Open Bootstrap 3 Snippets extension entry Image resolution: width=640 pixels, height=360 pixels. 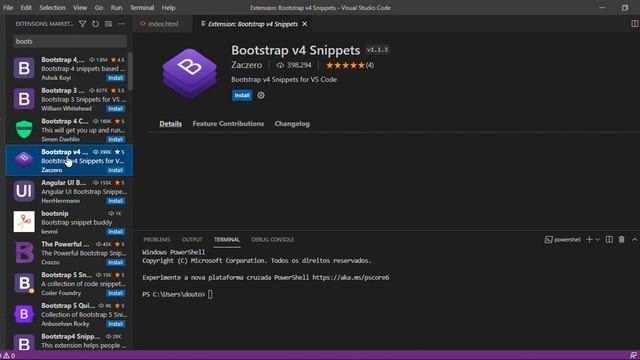click(69, 99)
